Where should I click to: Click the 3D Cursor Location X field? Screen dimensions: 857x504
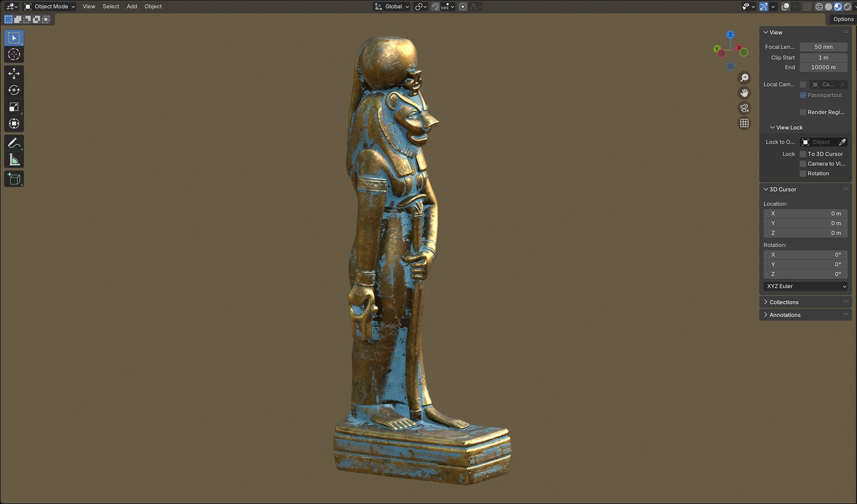[806, 214]
